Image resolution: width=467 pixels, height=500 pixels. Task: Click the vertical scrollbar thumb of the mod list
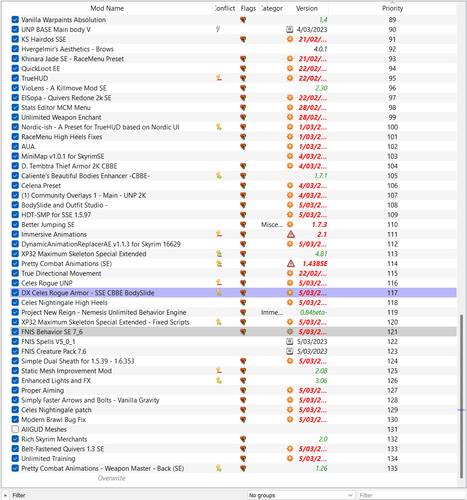coord(461,396)
